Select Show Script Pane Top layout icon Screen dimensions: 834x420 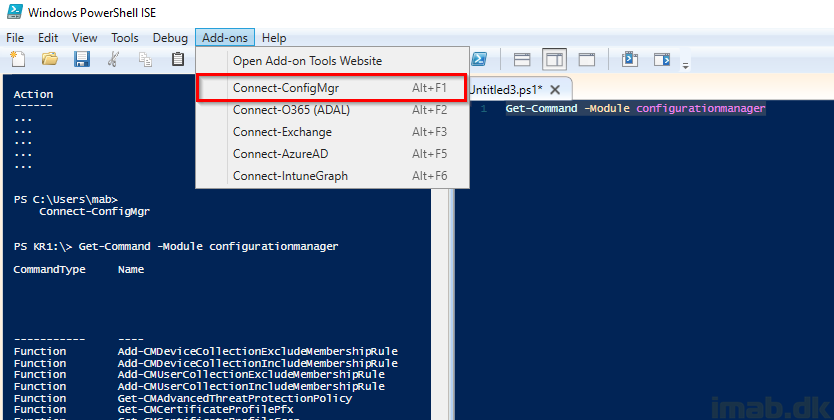[x=522, y=60]
